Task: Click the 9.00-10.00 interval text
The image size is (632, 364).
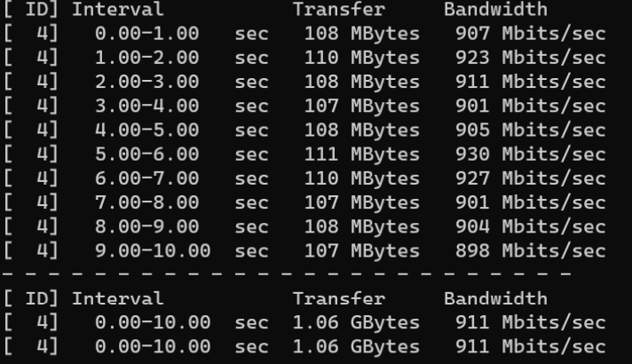Action: (x=153, y=251)
